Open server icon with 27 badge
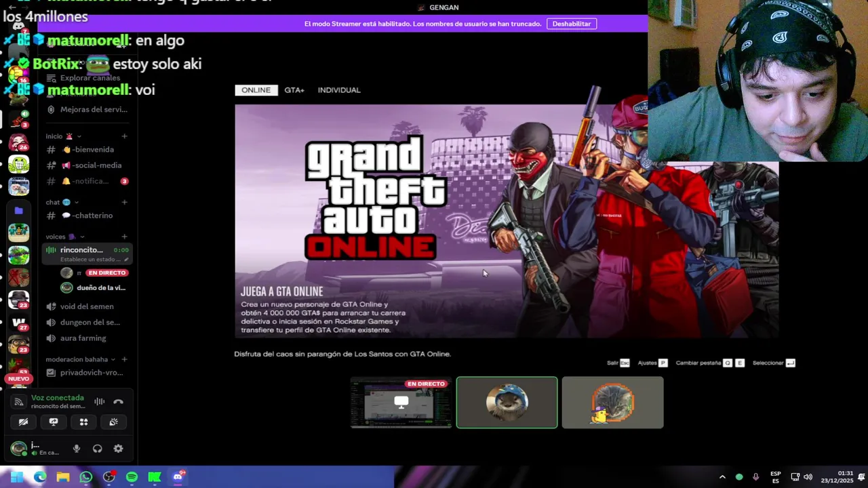This screenshot has height=488, width=868. (19, 323)
